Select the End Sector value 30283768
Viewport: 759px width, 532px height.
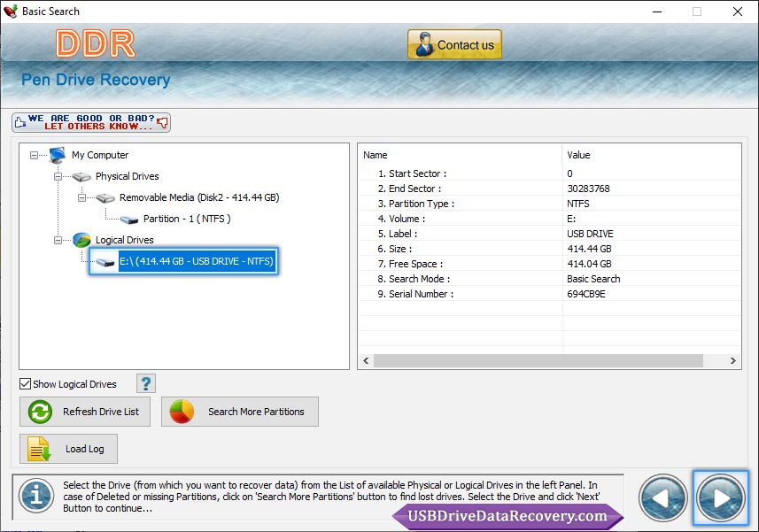click(x=588, y=189)
